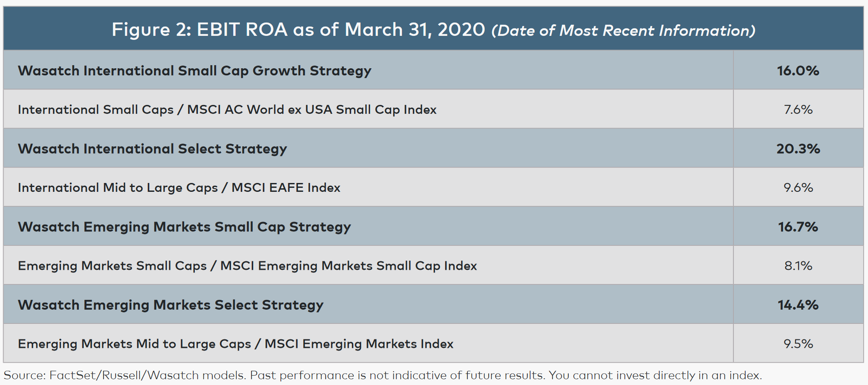Viewport: 868px width, 385px height.
Task: Click the 20.3% value cell
Action: pos(798,148)
